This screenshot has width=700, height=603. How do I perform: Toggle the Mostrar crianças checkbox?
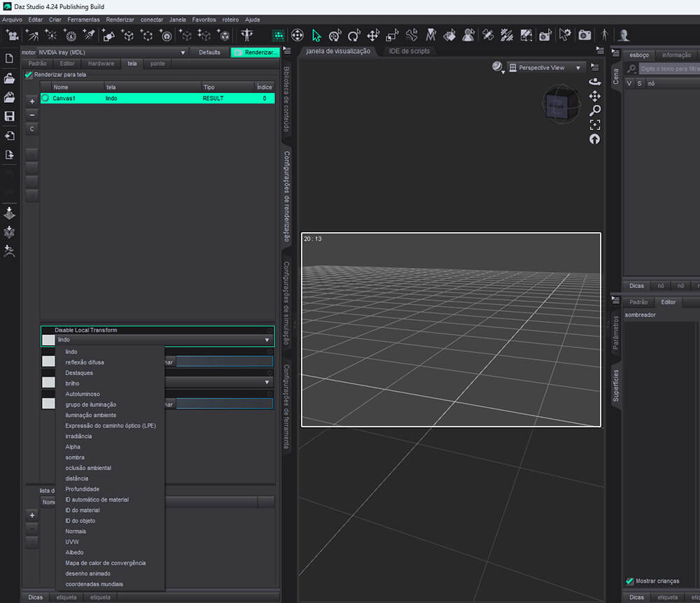pyautogui.click(x=630, y=581)
